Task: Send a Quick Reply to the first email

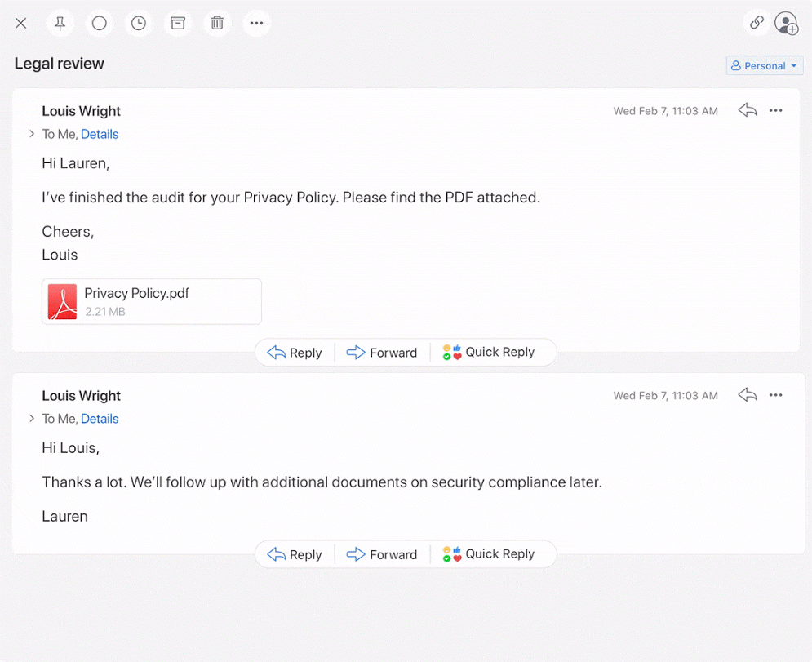Action: click(492, 352)
